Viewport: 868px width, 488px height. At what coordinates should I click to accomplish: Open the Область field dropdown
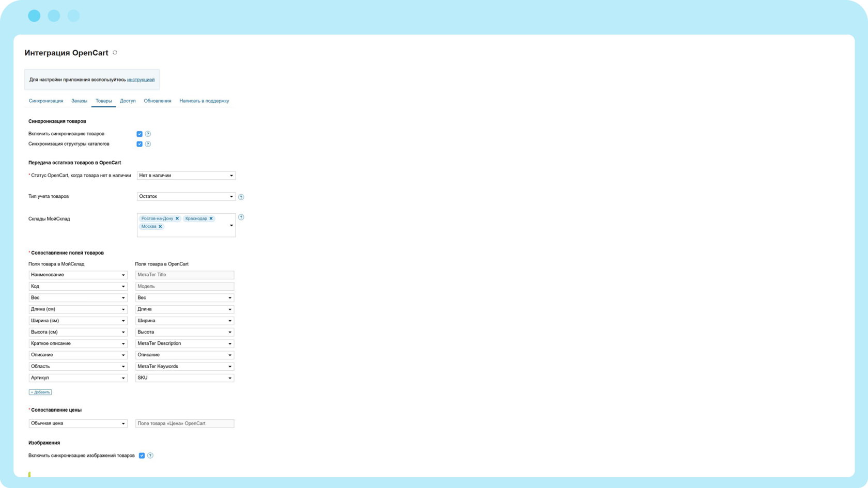pos(78,366)
